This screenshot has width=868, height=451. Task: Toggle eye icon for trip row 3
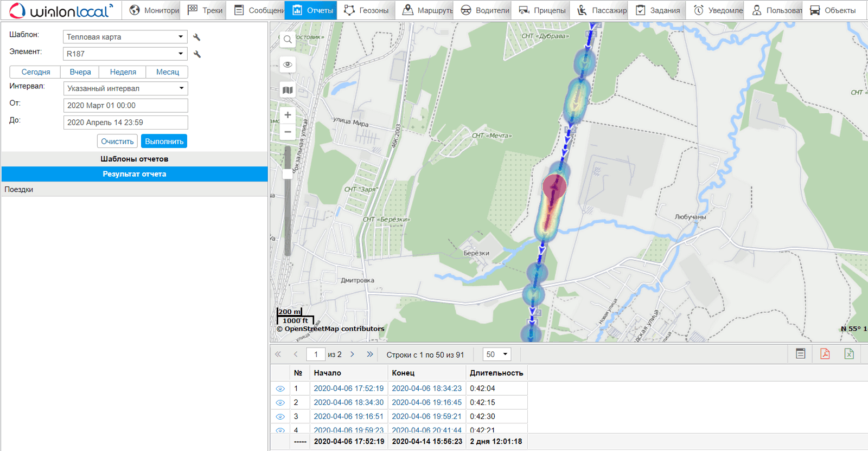tap(280, 417)
